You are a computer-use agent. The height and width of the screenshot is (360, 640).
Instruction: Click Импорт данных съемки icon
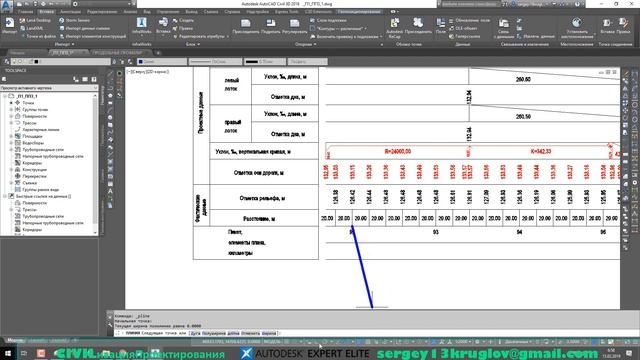click(62, 28)
